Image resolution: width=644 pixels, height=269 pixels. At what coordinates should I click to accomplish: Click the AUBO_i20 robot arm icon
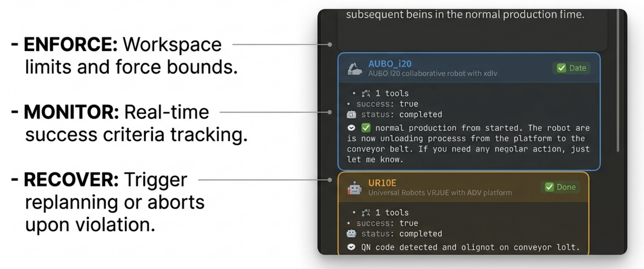(354, 68)
